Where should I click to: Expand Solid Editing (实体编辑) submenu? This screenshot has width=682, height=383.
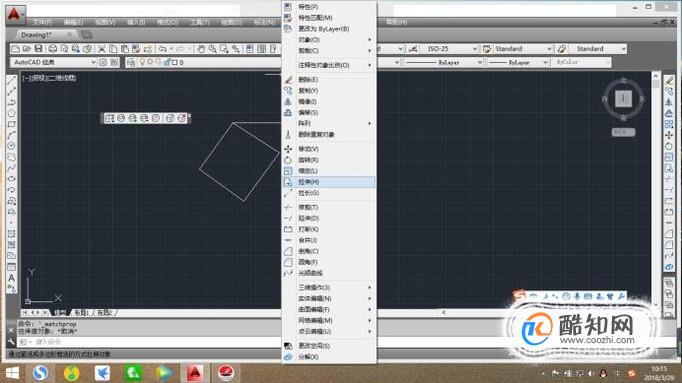pyautogui.click(x=329, y=298)
